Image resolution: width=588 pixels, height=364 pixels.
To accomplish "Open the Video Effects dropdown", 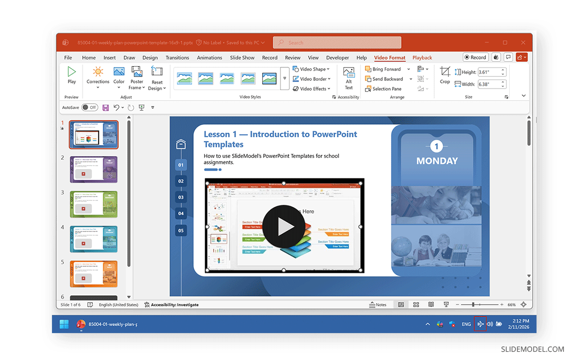I will 312,89.
